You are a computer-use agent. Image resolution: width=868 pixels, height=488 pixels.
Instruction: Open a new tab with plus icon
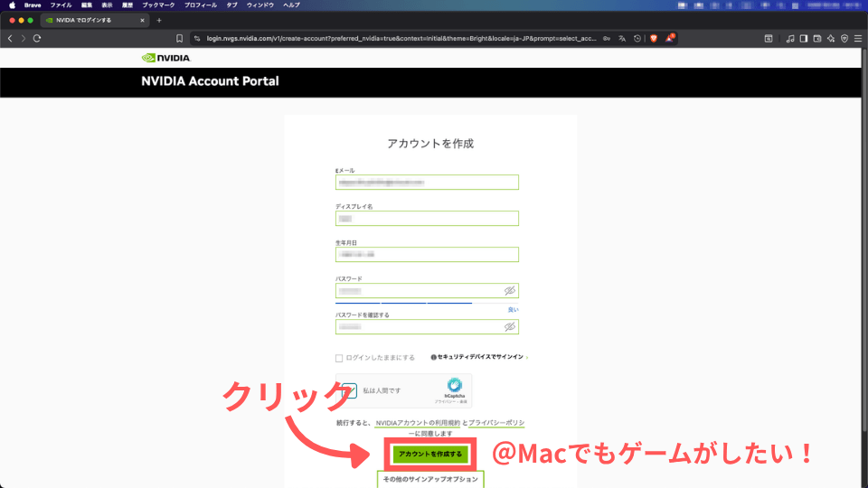(x=159, y=20)
